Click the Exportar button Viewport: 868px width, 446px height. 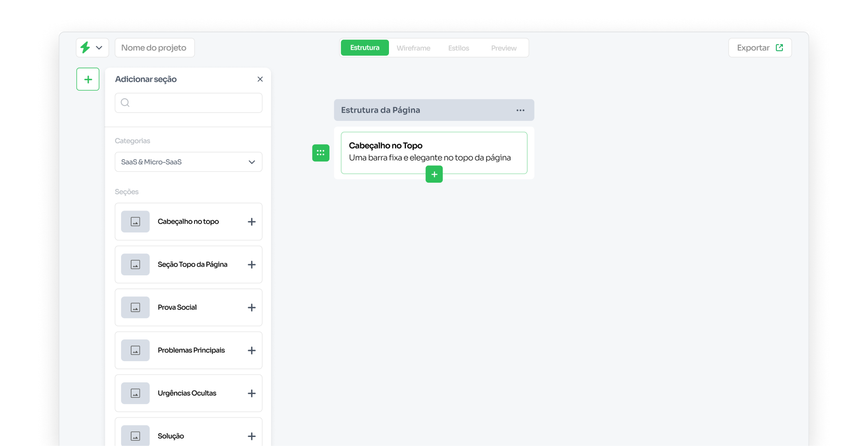(760, 48)
